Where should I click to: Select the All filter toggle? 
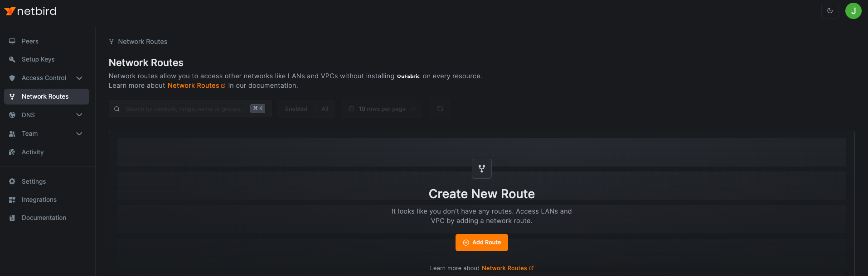point(325,109)
